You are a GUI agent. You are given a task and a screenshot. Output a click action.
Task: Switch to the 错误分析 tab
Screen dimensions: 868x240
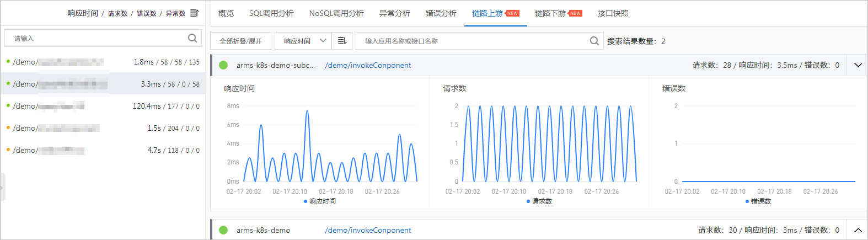click(441, 13)
